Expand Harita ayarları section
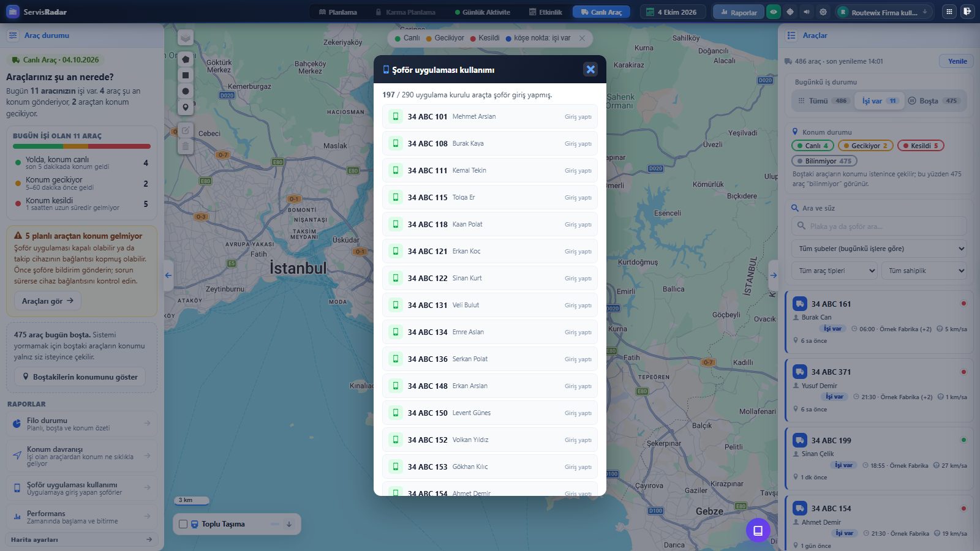 (81, 539)
